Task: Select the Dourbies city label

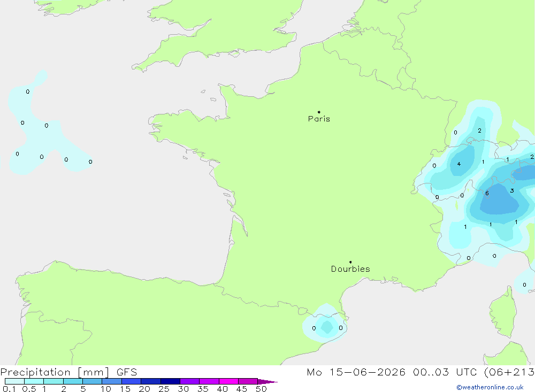Action: pyautogui.click(x=350, y=269)
